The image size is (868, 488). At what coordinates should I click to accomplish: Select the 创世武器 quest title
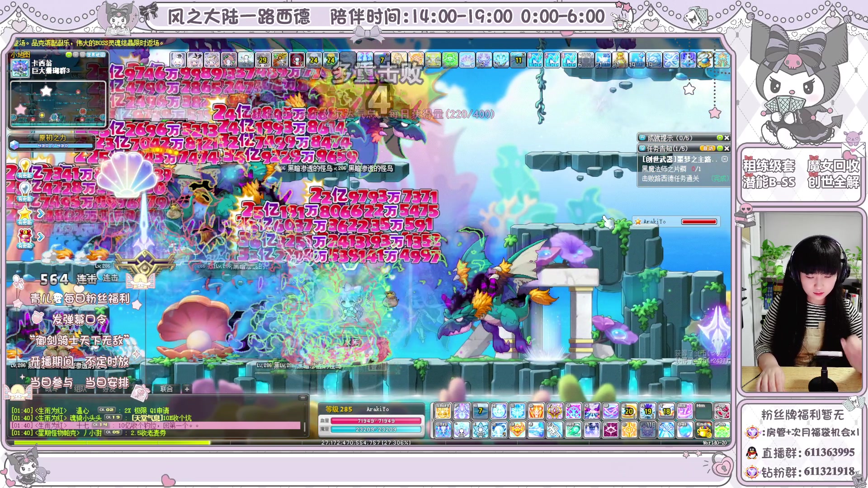pyautogui.click(x=679, y=159)
